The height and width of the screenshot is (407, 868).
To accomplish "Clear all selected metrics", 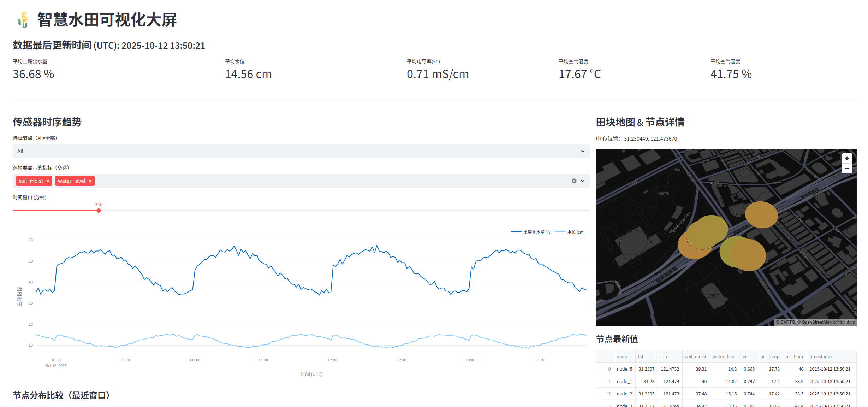I will tap(574, 181).
